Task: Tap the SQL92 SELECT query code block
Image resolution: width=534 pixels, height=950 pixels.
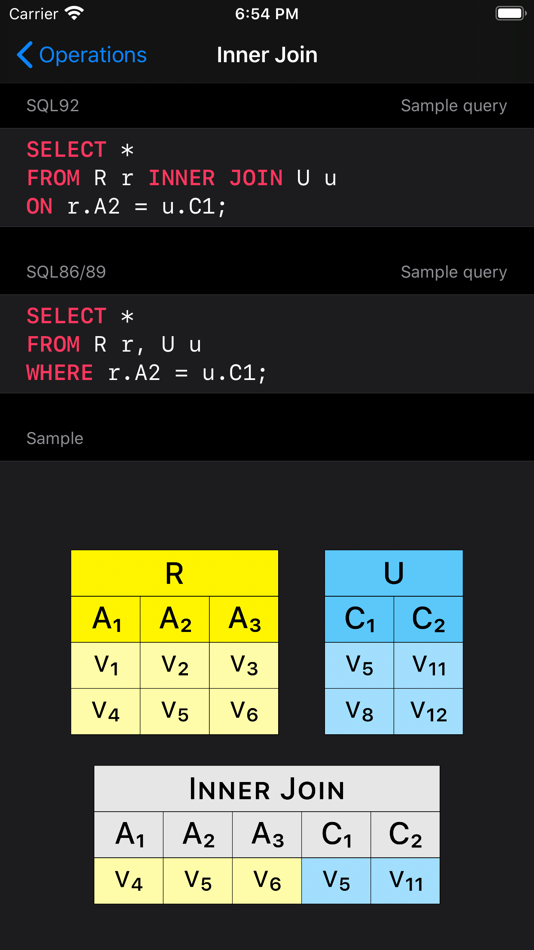Action: [267, 178]
